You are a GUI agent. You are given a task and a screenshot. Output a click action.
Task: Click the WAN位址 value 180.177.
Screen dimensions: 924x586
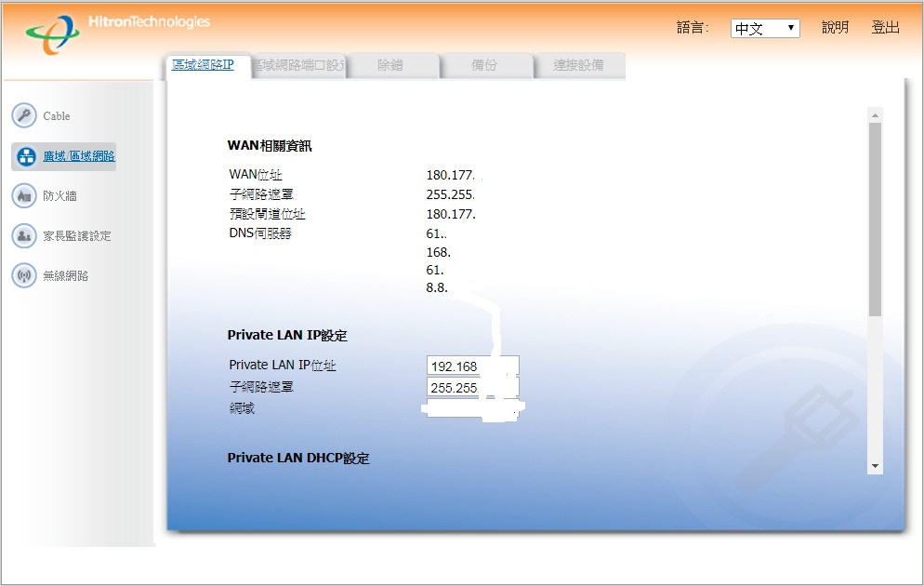point(450,175)
